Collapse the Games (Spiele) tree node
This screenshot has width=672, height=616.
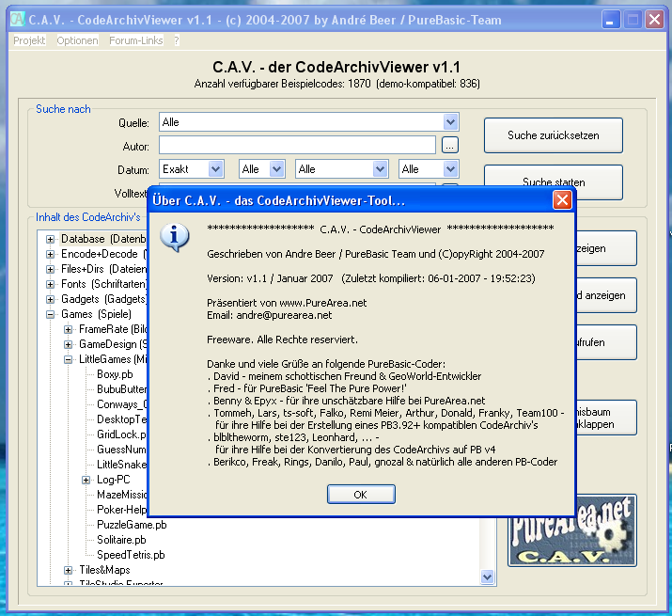[x=50, y=314]
